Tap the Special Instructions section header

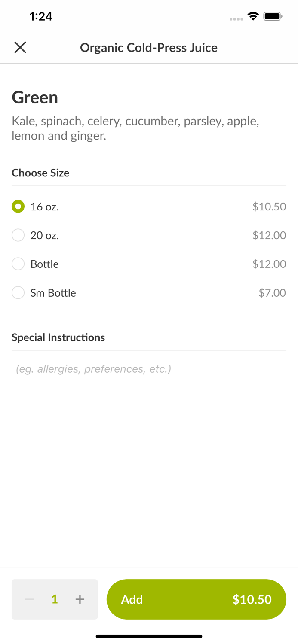point(58,337)
